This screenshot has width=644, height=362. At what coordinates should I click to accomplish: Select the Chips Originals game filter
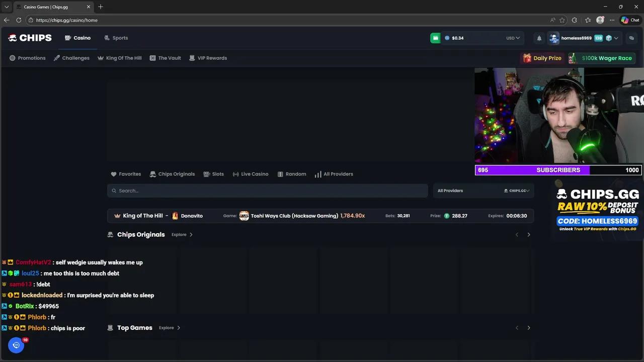[173, 174]
